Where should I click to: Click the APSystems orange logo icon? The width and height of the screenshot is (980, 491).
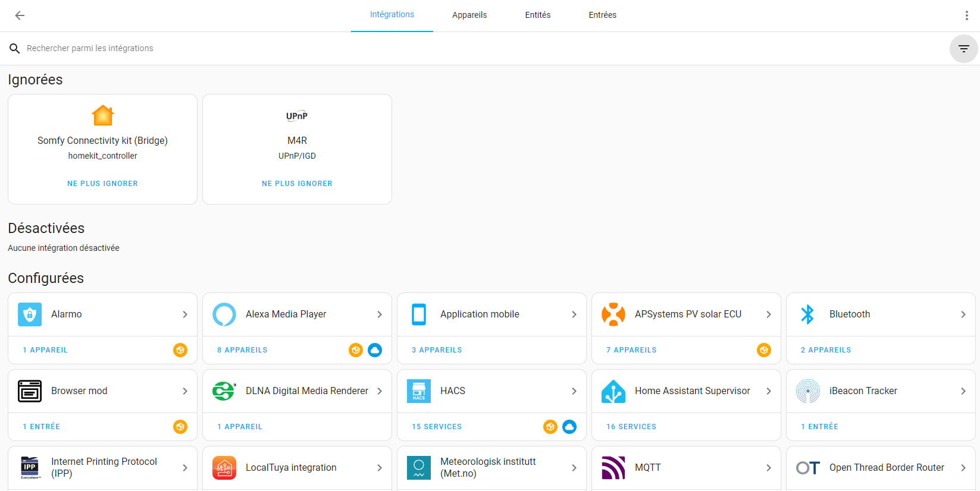coord(613,314)
